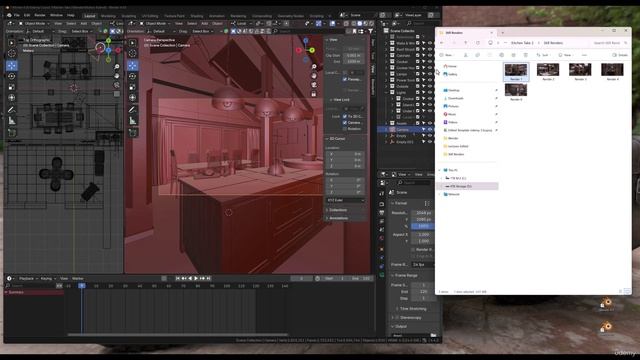The image size is (640, 360).
Task: Collapse the View Lock subpanel
Action: [x=331, y=100]
